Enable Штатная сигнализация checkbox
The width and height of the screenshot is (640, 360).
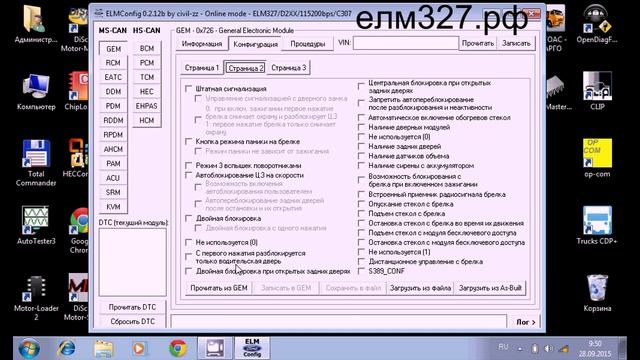(x=189, y=89)
